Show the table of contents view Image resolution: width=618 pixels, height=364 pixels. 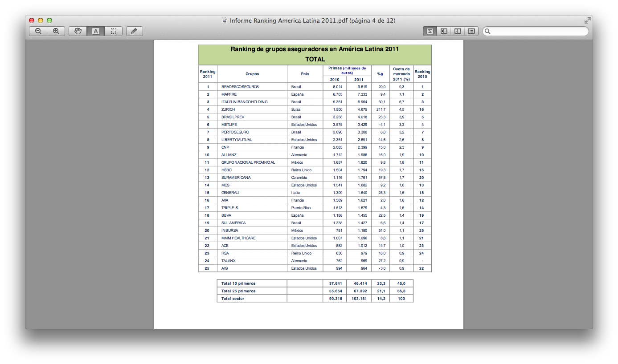pyautogui.click(x=458, y=31)
